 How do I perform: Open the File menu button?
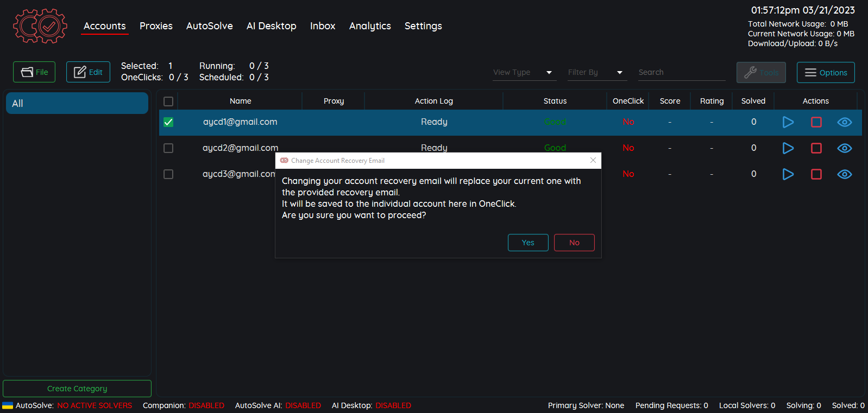[x=34, y=72]
